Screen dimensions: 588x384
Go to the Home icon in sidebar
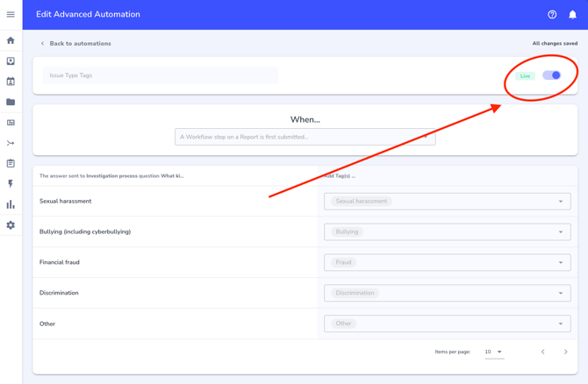[11, 40]
